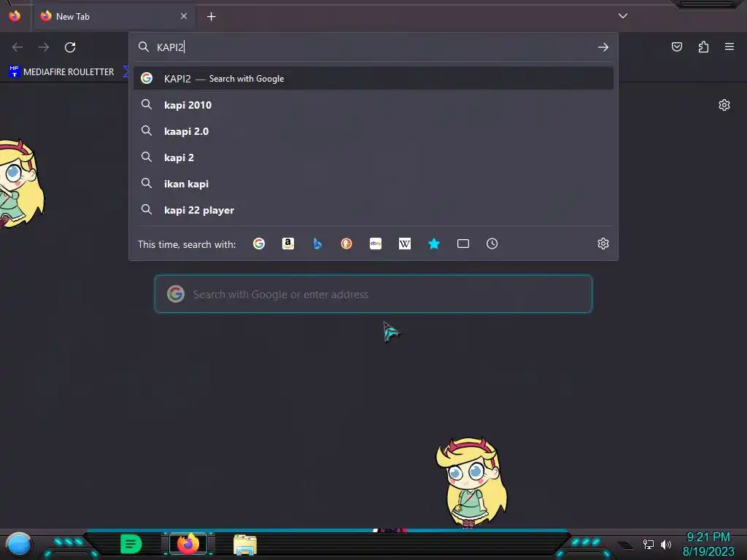The image size is (747, 560).
Task: Open MEDIAFIRE ROULETTER bookmark
Action: 61,72
